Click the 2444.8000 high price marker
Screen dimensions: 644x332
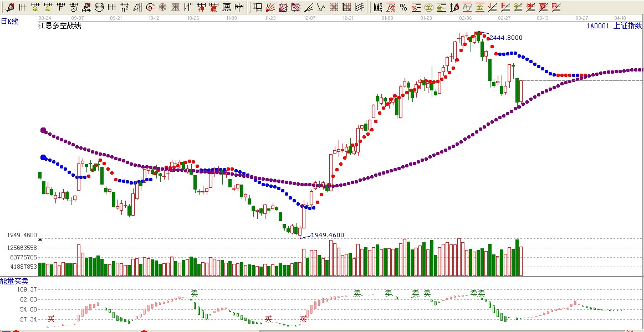coord(505,38)
